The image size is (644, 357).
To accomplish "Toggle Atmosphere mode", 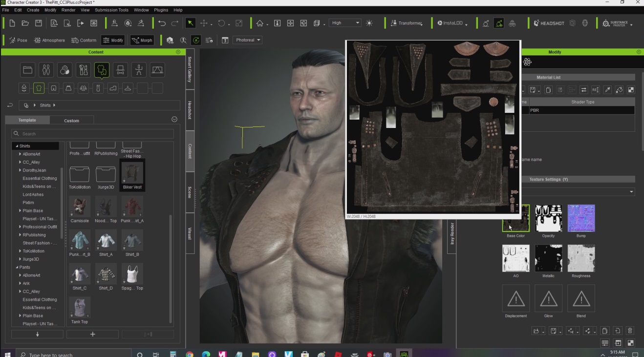I will [x=49, y=40].
